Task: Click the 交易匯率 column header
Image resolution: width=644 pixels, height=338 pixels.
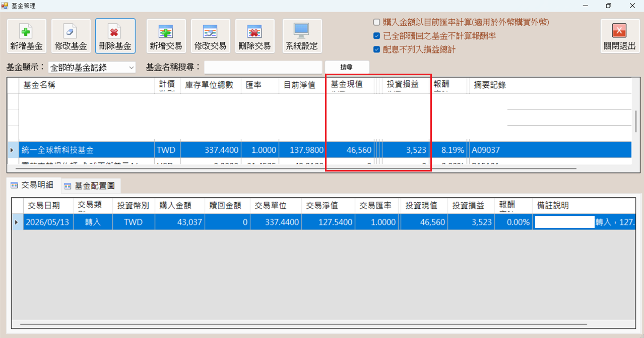Action: pyautogui.click(x=375, y=205)
